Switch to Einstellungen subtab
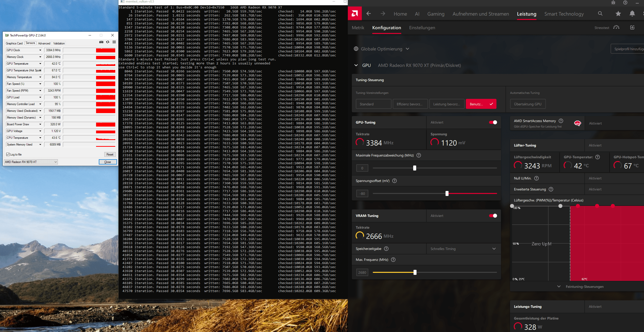Screen dimensions: 644x332 [x=422, y=28]
